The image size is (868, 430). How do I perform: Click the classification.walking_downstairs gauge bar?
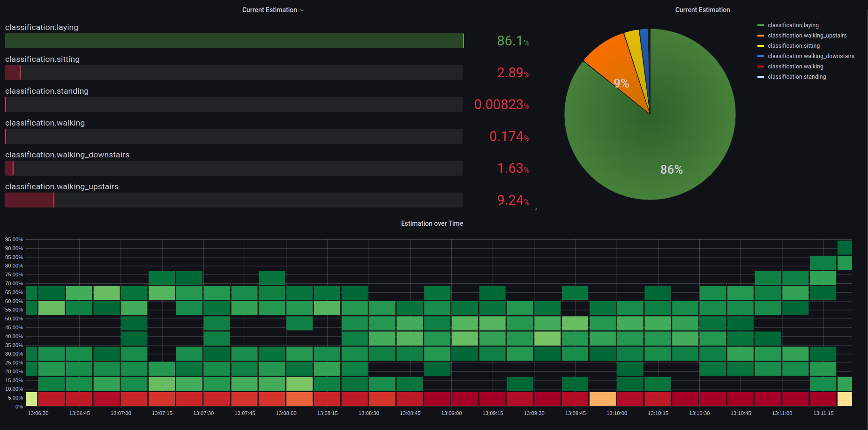pos(234,168)
